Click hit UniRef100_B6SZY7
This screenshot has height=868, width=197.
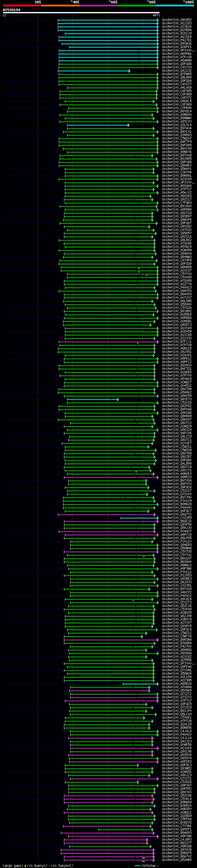[x=177, y=843]
